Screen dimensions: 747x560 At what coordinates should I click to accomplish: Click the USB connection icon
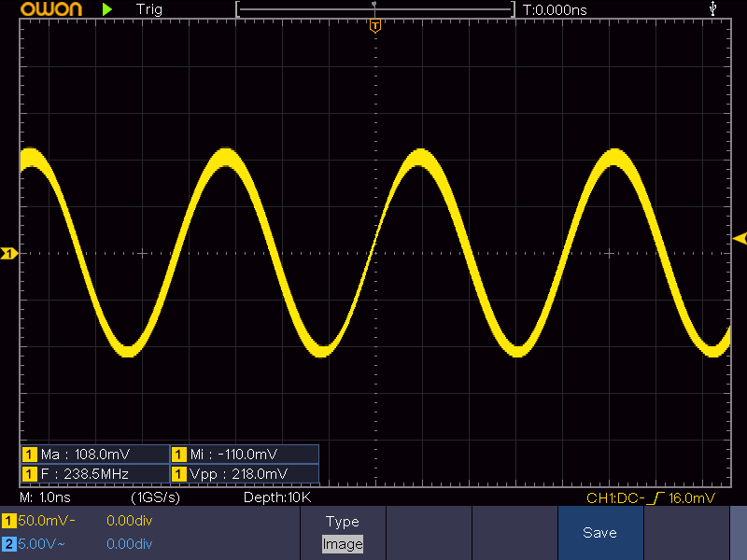712,8
